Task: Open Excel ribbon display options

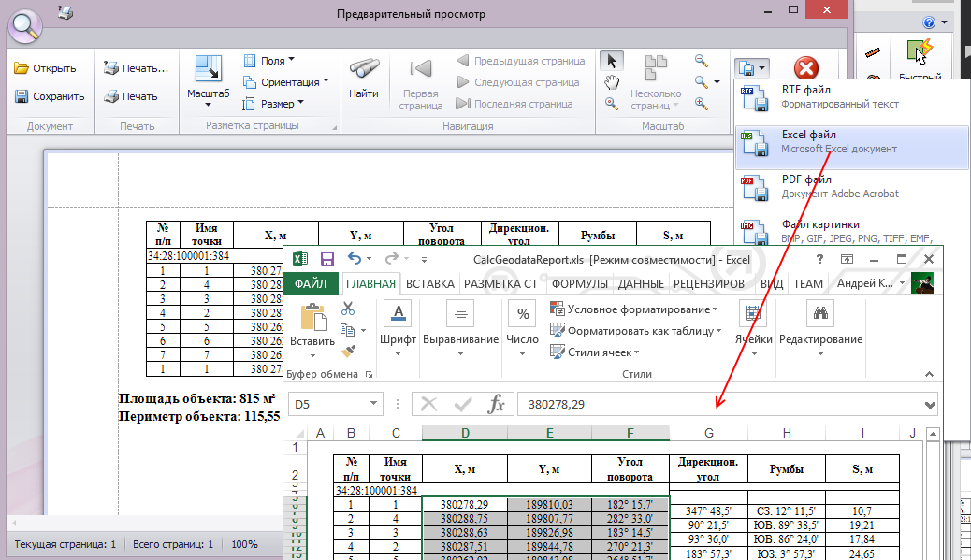Action: click(x=847, y=259)
